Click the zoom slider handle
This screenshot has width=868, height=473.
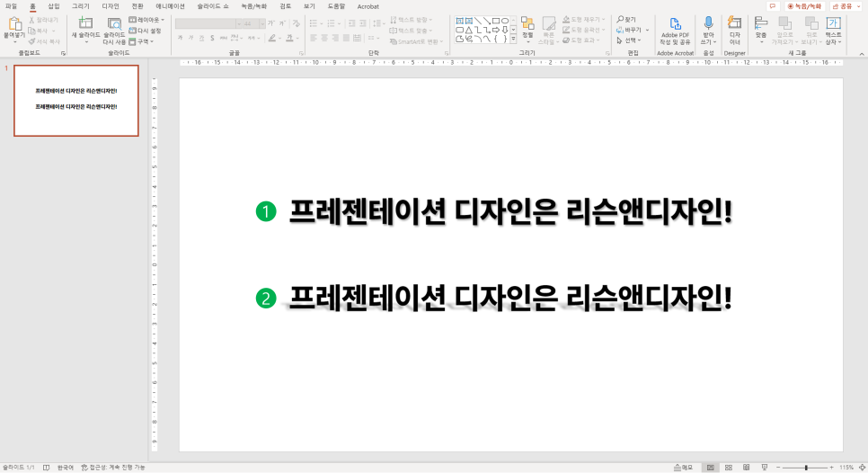pyautogui.click(x=806, y=468)
